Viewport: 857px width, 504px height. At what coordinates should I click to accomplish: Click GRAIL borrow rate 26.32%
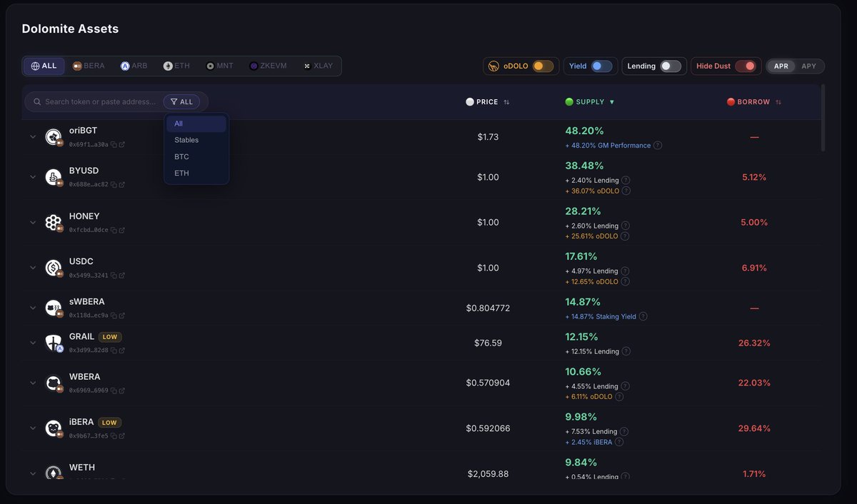point(754,343)
